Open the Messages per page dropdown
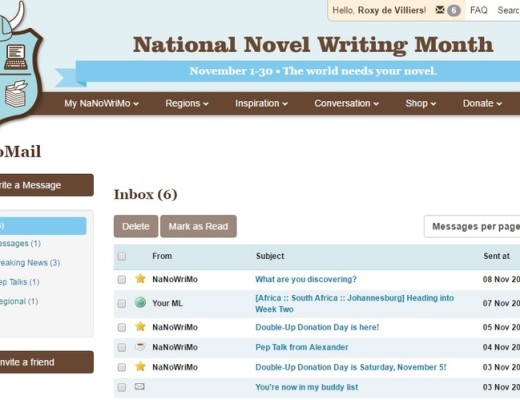This screenshot has height=400, width=520. coord(472,227)
